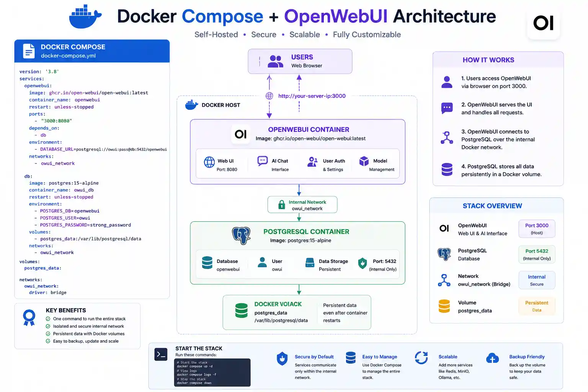Click the database icon in How It Works step 4
The image size is (588, 392).
(x=447, y=170)
